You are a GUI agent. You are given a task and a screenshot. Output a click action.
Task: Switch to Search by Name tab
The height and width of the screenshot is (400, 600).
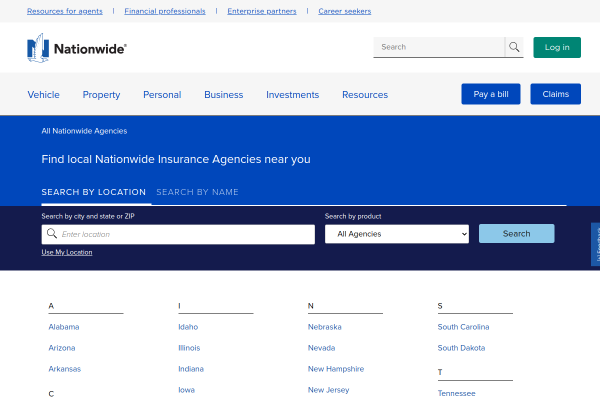coord(197,192)
